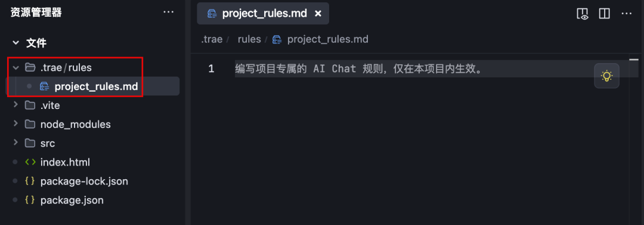This screenshot has width=644, height=225.
Task: Click the package-lock.json braces icon
Action: (x=30, y=181)
